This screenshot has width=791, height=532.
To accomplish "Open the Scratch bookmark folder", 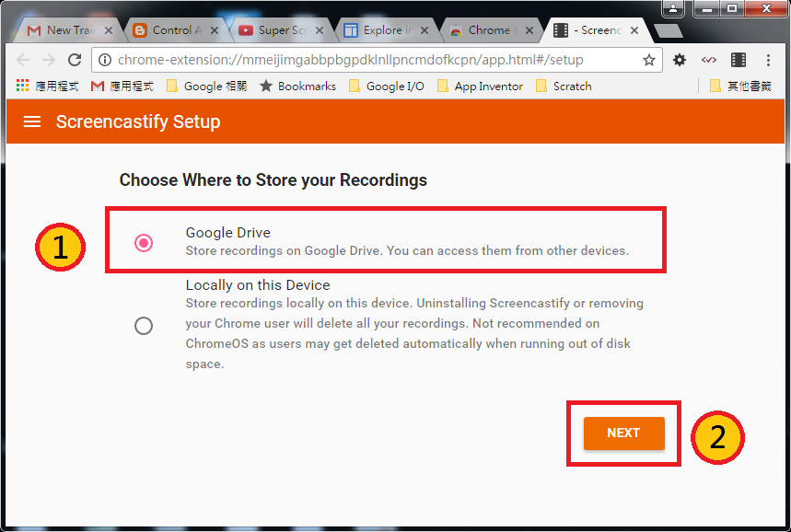I will coord(563,86).
